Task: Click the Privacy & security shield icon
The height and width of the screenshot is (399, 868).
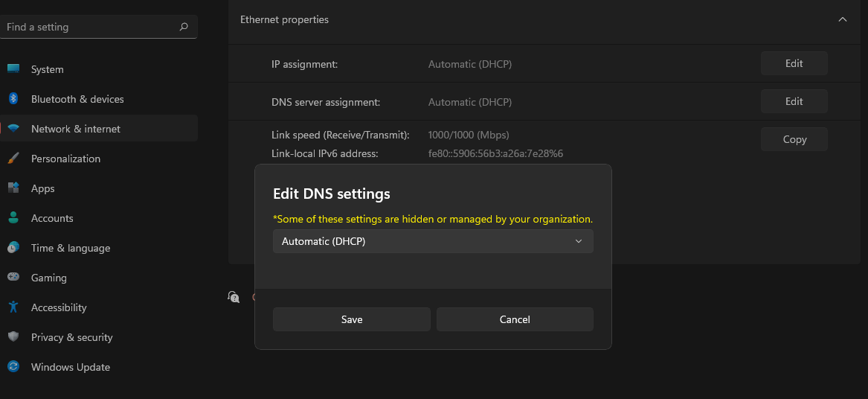Action: coord(13,337)
